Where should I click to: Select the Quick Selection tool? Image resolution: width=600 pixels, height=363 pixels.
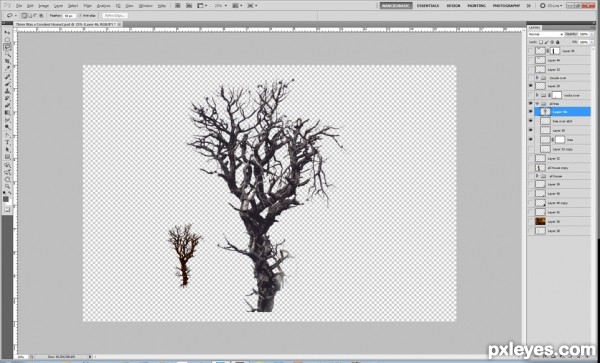(x=7, y=53)
